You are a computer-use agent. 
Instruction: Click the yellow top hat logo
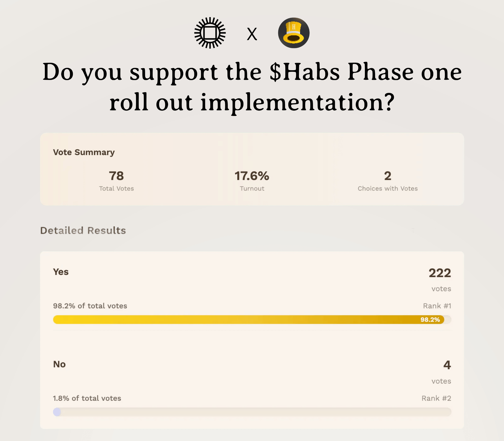[x=294, y=33]
